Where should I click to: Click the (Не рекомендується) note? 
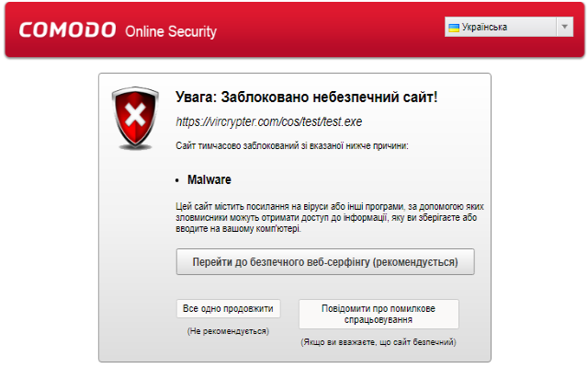(x=228, y=331)
